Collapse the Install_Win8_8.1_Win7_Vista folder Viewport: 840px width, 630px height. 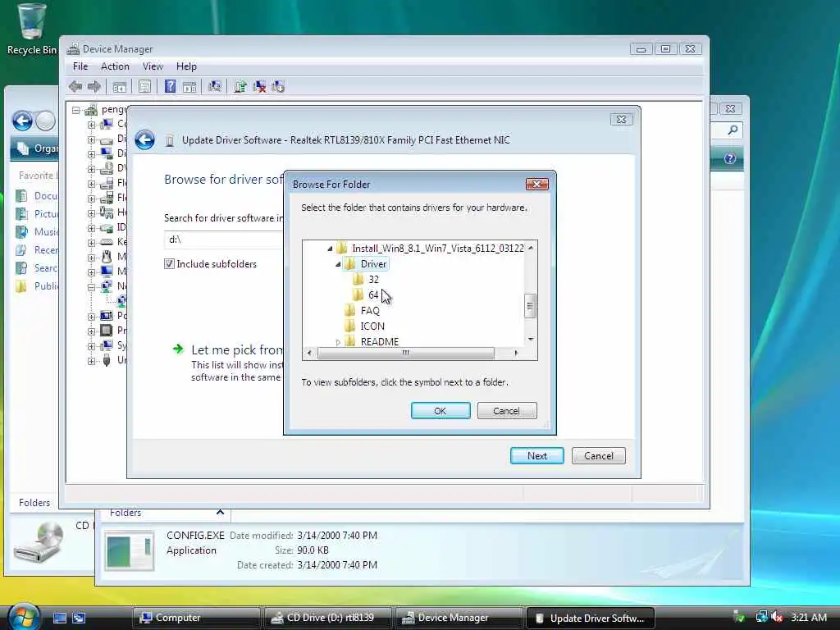pyautogui.click(x=330, y=249)
